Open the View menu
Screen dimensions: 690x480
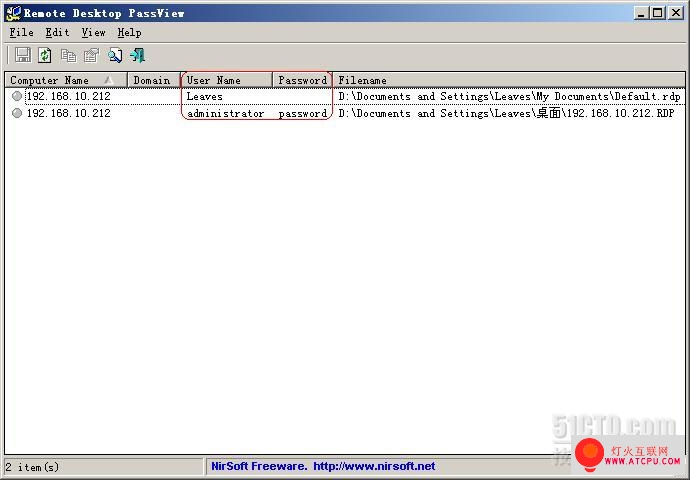click(93, 33)
